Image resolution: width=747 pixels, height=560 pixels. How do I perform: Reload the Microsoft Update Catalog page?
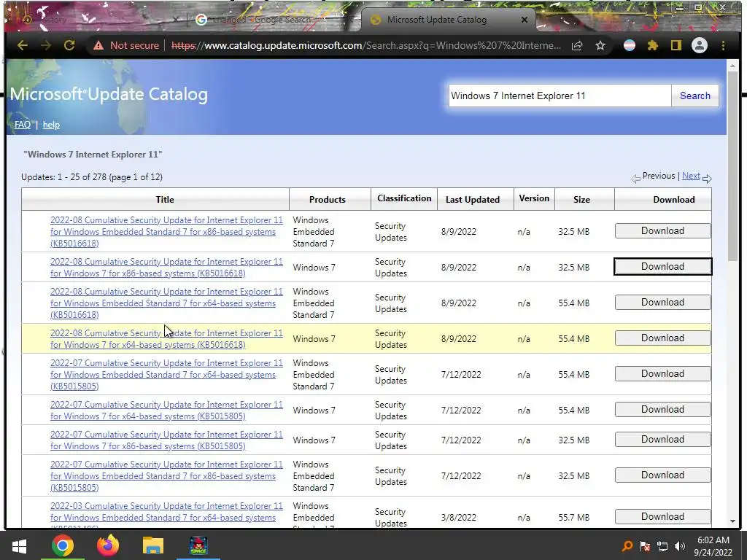pos(69,45)
